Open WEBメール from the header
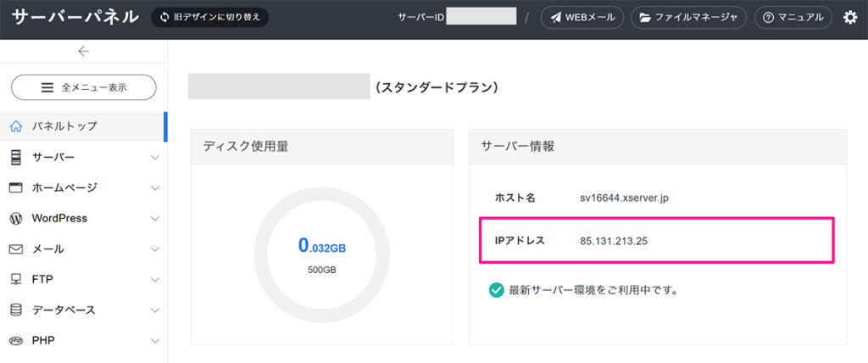 [582, 17]
